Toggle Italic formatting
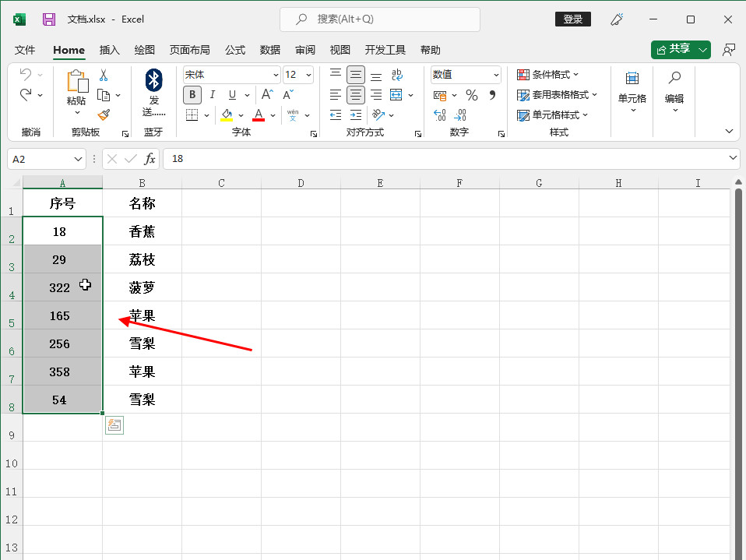746x560 pixels. tap(212, 95)
